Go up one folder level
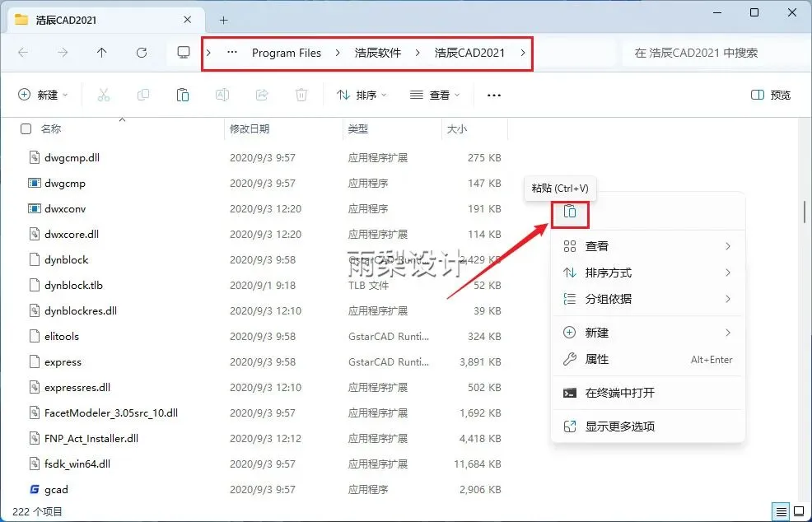Viewport: 812px width, 522px height. tap(102, 53)
